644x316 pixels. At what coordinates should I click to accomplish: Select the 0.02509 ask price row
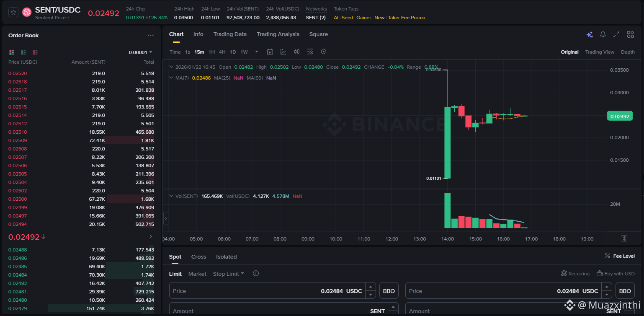[81, 140]
